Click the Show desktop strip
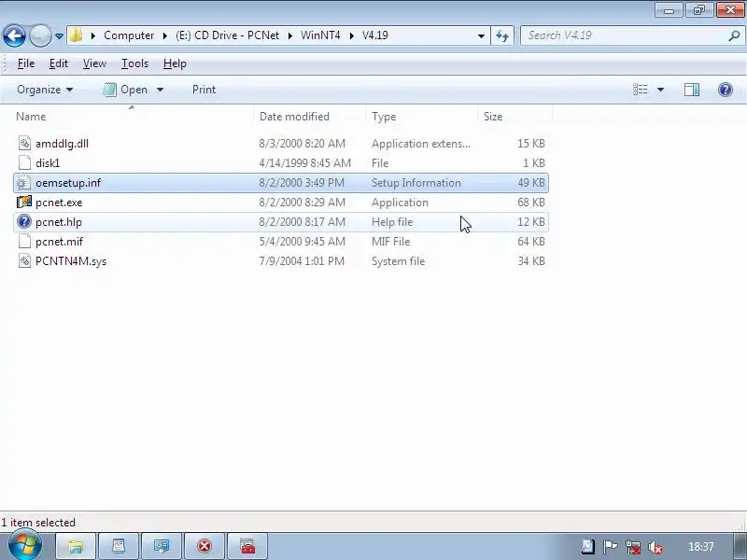This screenshot has height=560, width=747. click(x=740, y=546)
